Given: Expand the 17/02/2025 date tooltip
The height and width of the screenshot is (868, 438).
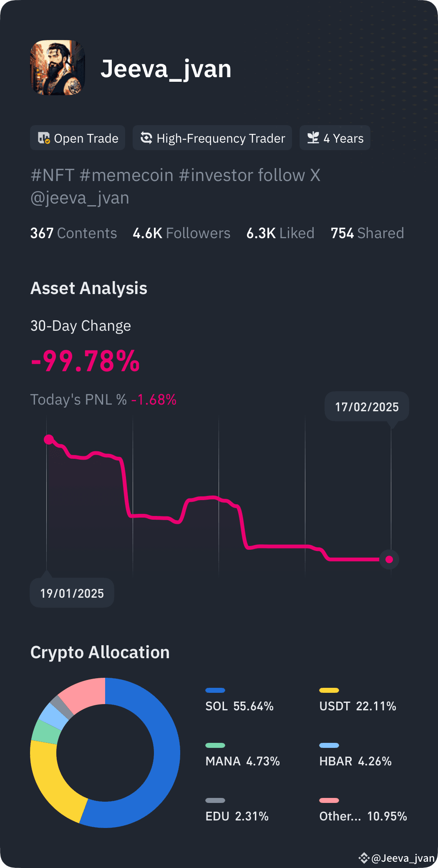Looking at the screenshot, I should (x=366, y=407).
